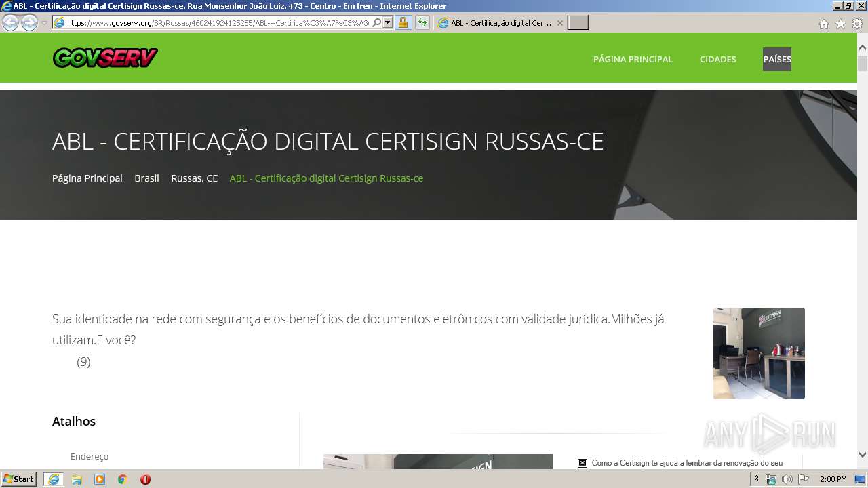
Task: Click the (9) rating count text
Action: click(83, 362)
